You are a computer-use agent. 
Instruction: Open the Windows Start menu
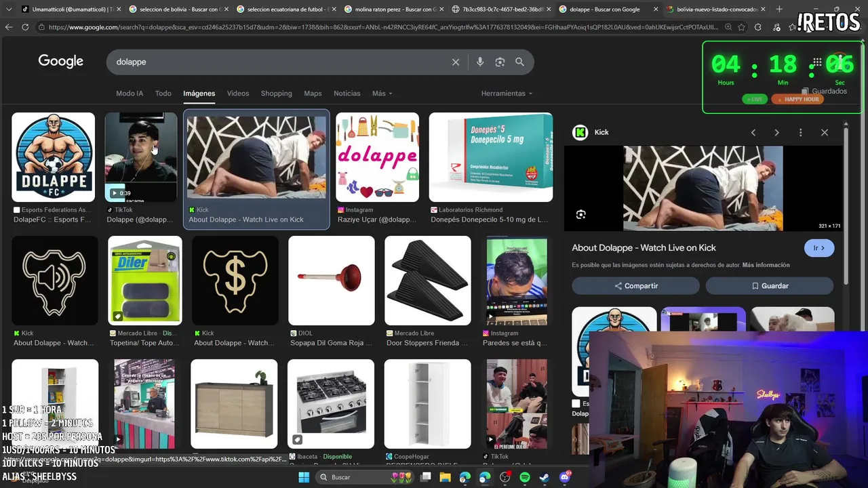click(x=304, y=477)
